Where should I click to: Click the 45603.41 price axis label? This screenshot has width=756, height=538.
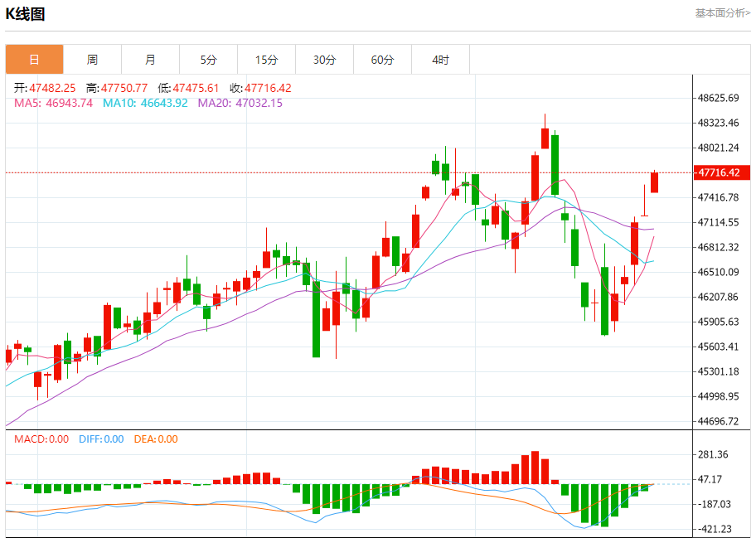[x=719, y=347]
